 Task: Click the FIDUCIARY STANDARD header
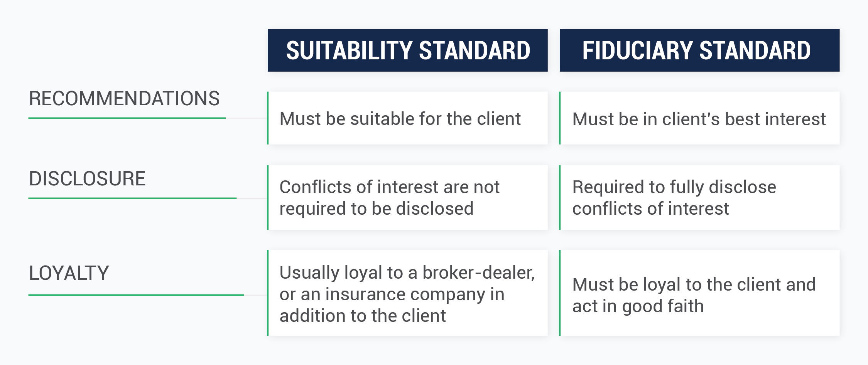(x=699, y=50)
